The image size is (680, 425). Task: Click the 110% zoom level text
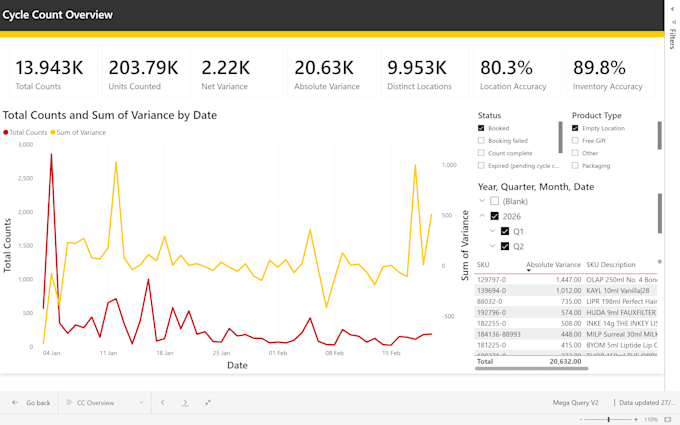651,419
